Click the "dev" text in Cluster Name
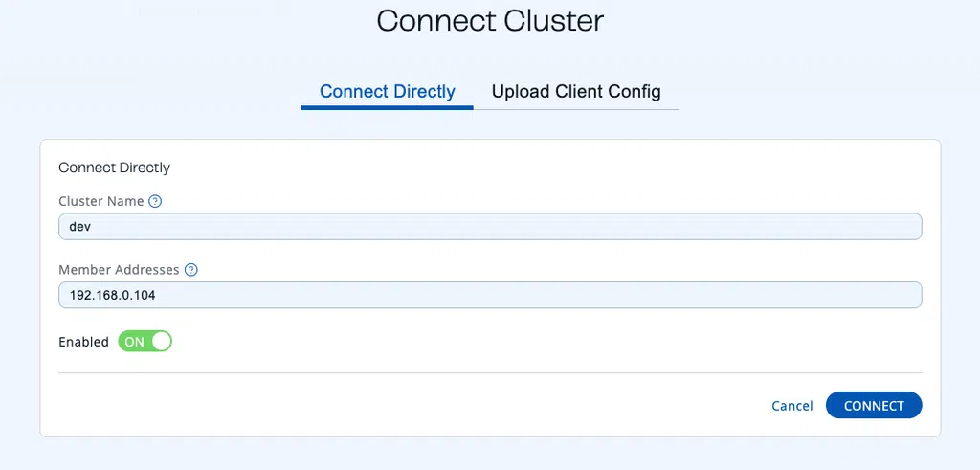980x470 pixels. click(x=80, y=226)
